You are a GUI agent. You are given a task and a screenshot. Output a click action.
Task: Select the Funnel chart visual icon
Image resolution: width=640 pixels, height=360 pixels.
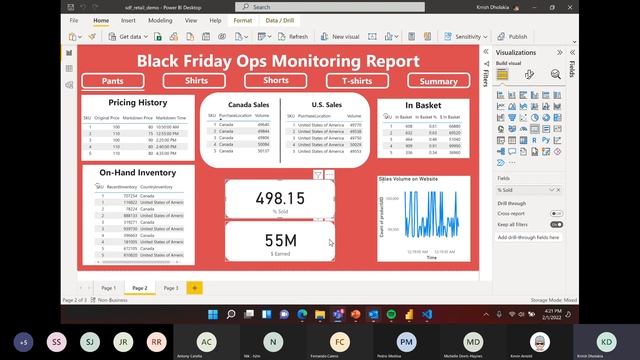(x=512, y=118)
